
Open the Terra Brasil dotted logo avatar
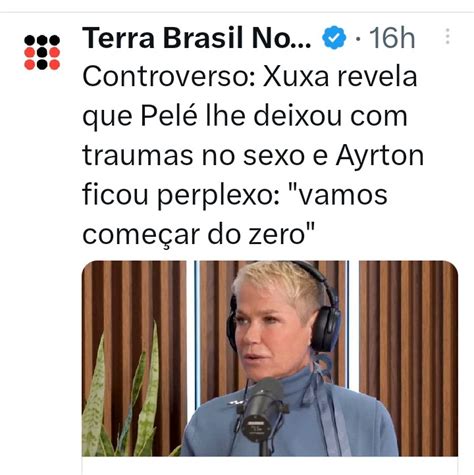click(x=42, y=52)
